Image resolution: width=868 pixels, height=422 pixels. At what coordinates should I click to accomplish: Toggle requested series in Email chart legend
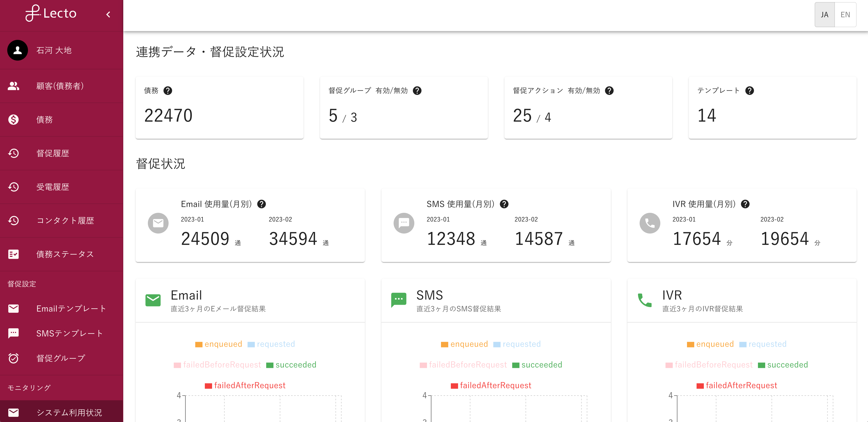271,344
